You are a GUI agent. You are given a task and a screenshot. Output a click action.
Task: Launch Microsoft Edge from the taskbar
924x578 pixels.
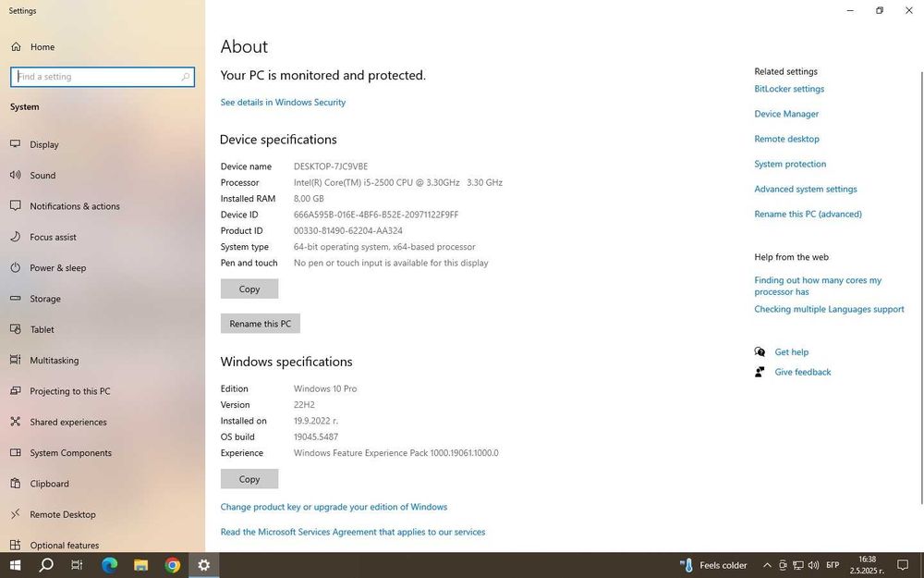pos(109,565)
